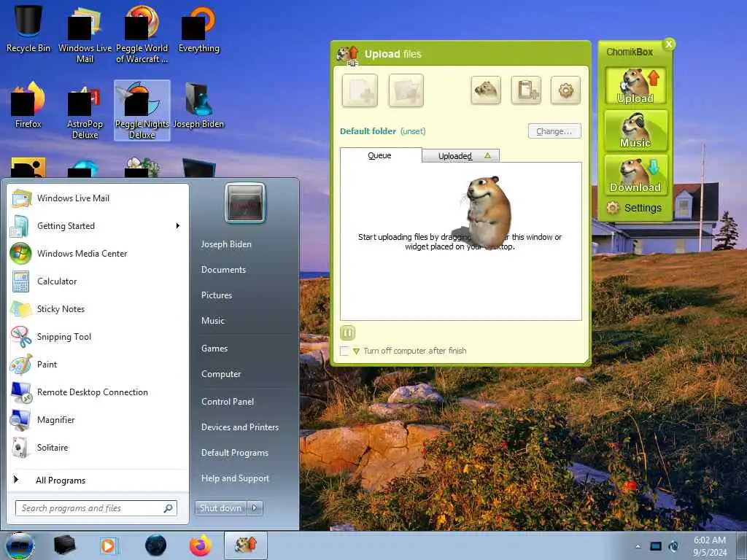Click the pause queue button
The image size is (747, 560).
348,332
